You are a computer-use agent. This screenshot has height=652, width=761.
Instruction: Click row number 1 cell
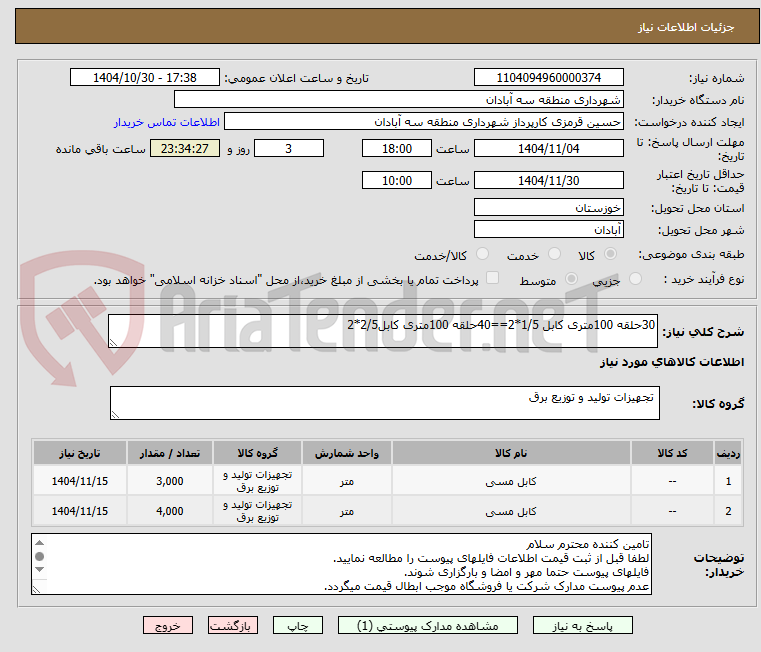point(728,481)
